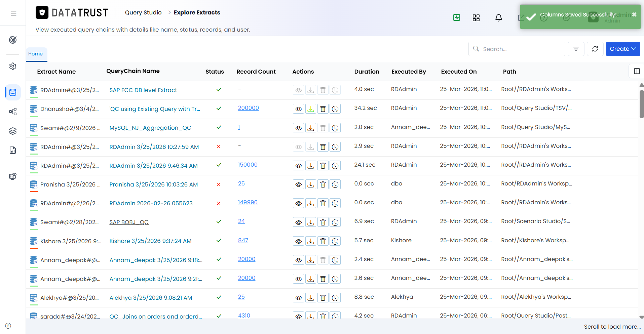Image resolution: width=644 pixels, height=334 pixels.
Task: Open the notifications bell
Action: (x=499, y=17)
